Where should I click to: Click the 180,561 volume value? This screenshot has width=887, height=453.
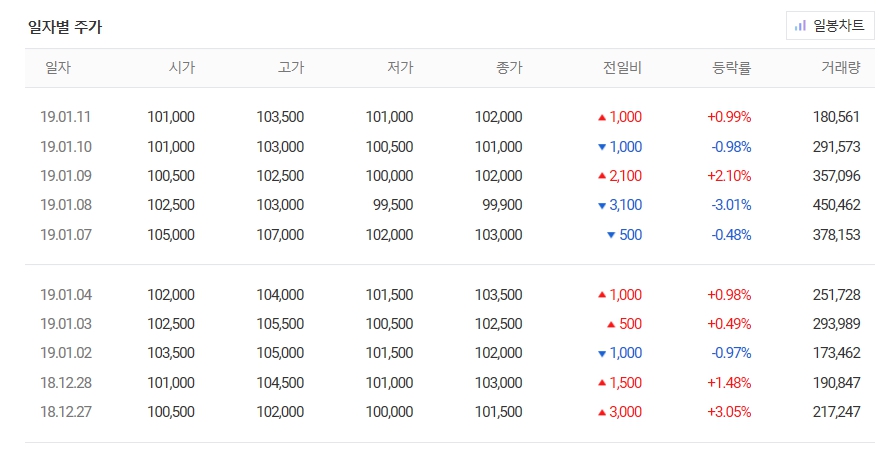pyautogui.click(x=837, y=117)
